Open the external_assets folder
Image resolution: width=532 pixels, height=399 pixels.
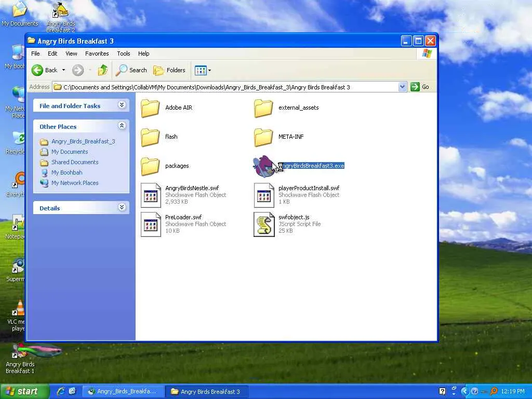[286, 108]
